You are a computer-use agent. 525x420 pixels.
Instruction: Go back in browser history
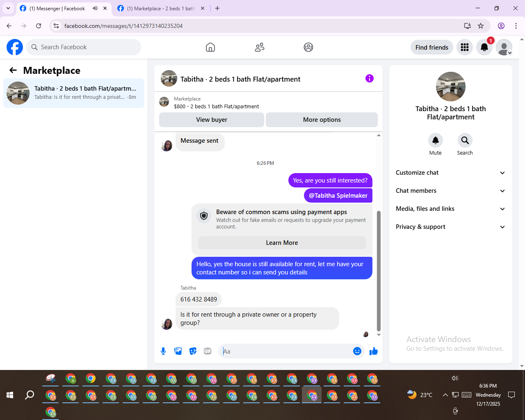[9, 26]
